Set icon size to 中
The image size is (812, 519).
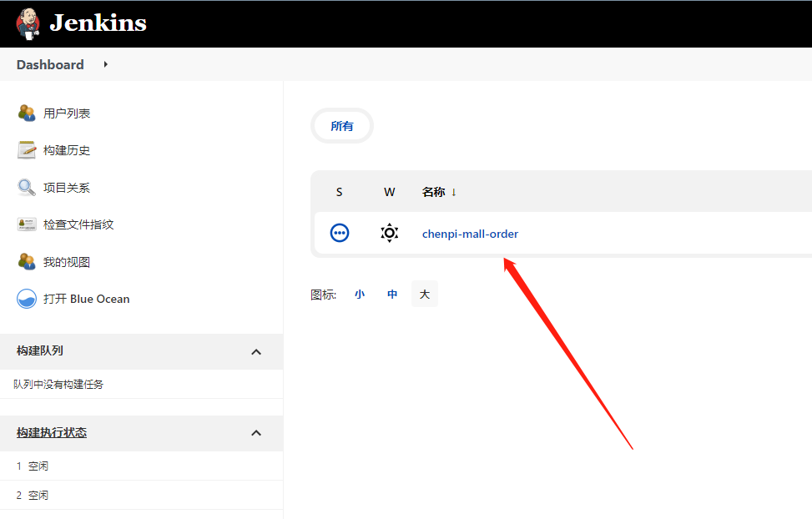392,295
